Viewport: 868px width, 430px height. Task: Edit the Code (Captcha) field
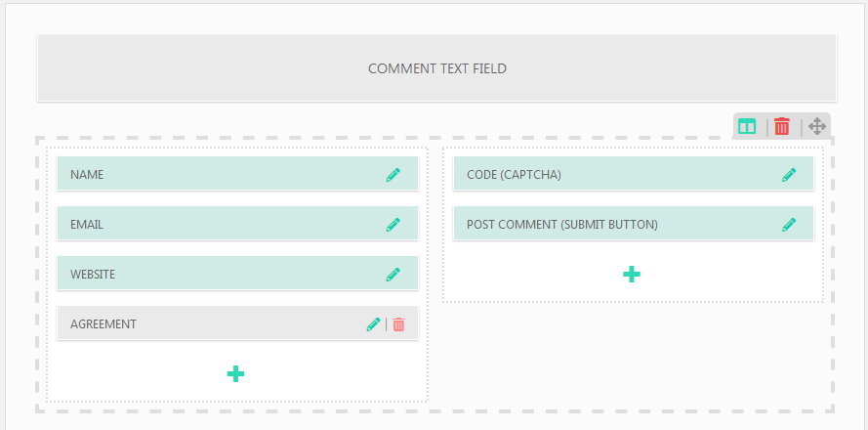(x=789, y=175)
